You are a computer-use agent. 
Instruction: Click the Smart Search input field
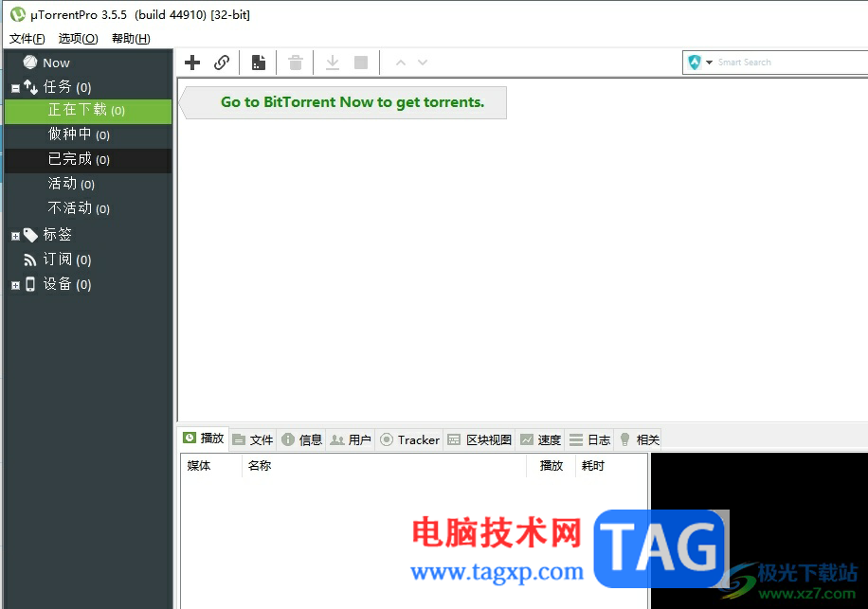point(791,63)
